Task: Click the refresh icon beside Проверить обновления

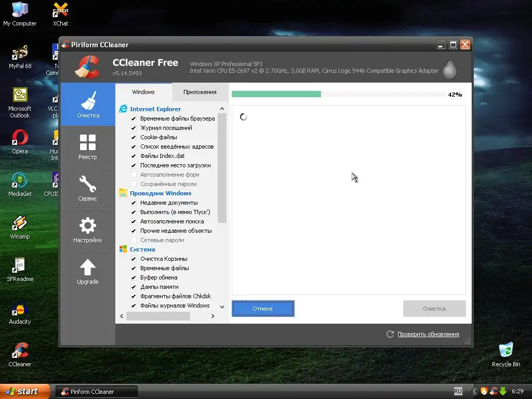Action: tap(390, 334)
